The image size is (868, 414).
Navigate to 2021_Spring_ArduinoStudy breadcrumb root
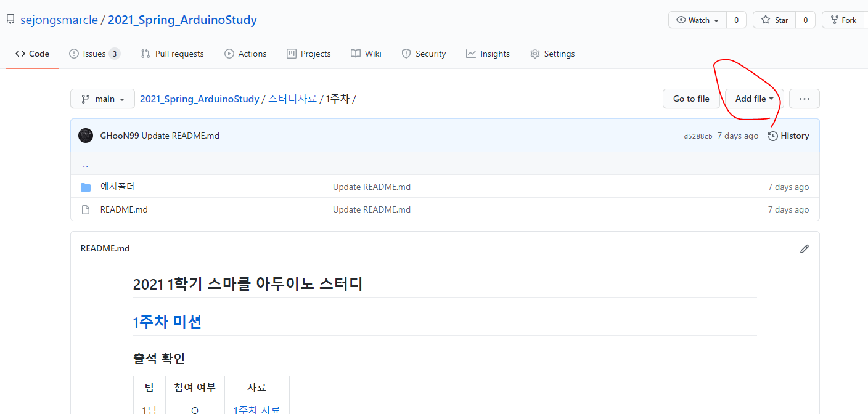point(200,99)
